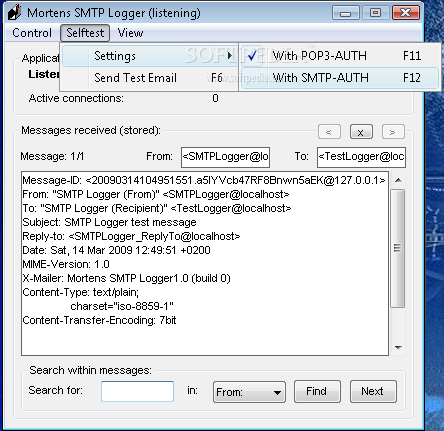
Task: Click the Active connections value 0
Action: tap(215, 98)
